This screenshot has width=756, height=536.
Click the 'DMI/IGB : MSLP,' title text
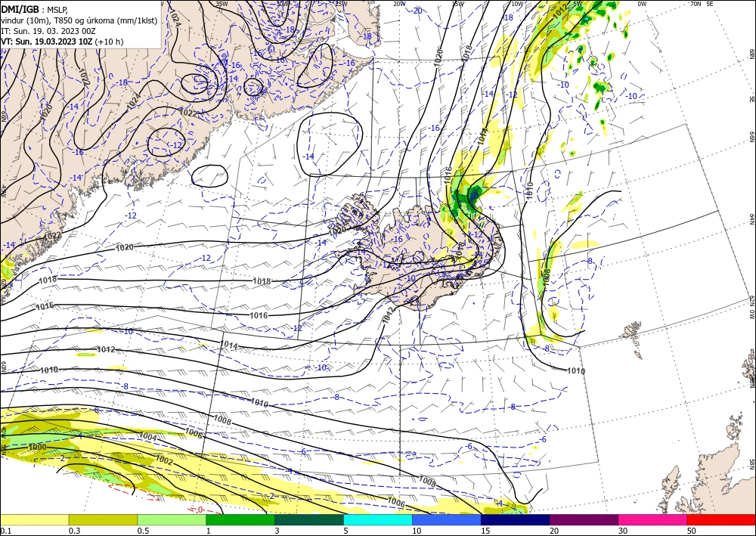coord(35,9)
